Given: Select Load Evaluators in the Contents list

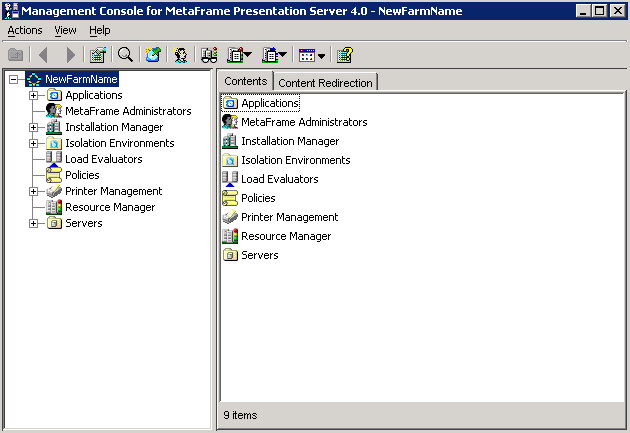Looking at the screenshot, I should coord(280,179).
